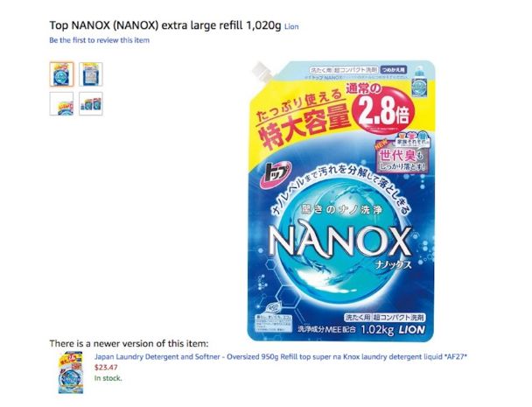This screenshot has width=532, height=407.
Task: View the close-up pouch-top thumbnail
Action: click(61, 103)
